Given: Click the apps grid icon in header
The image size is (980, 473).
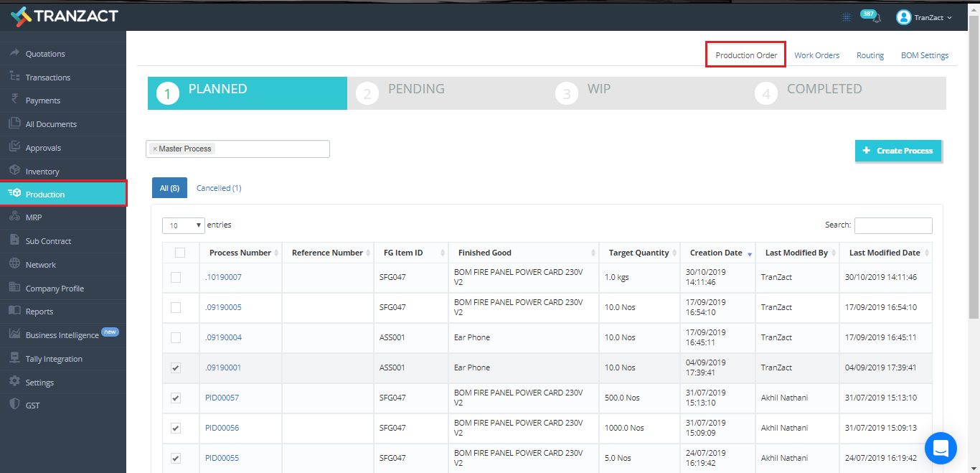Looking at the screenshot, I should point(847,17).
